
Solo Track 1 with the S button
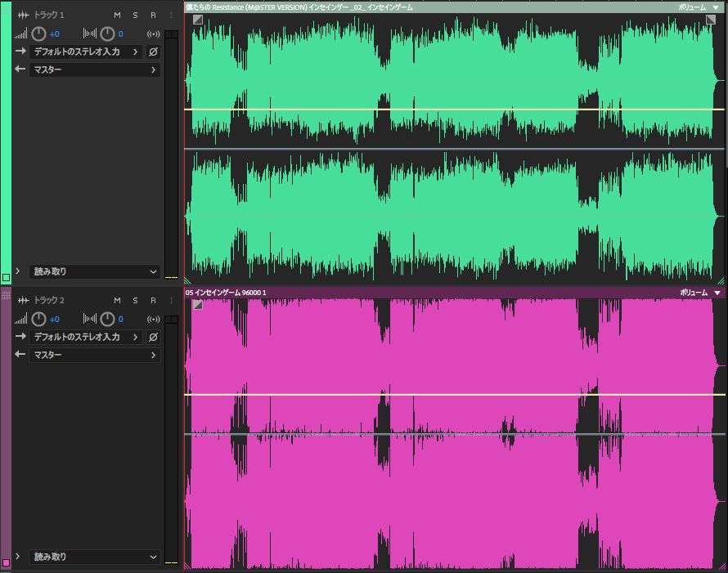click(x=135, y=16)
